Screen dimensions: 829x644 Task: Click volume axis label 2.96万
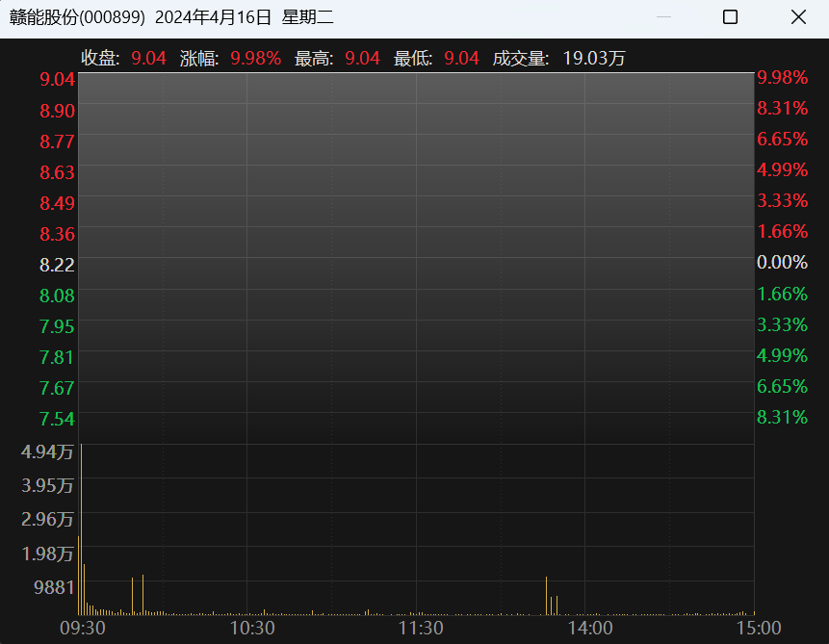47,519
